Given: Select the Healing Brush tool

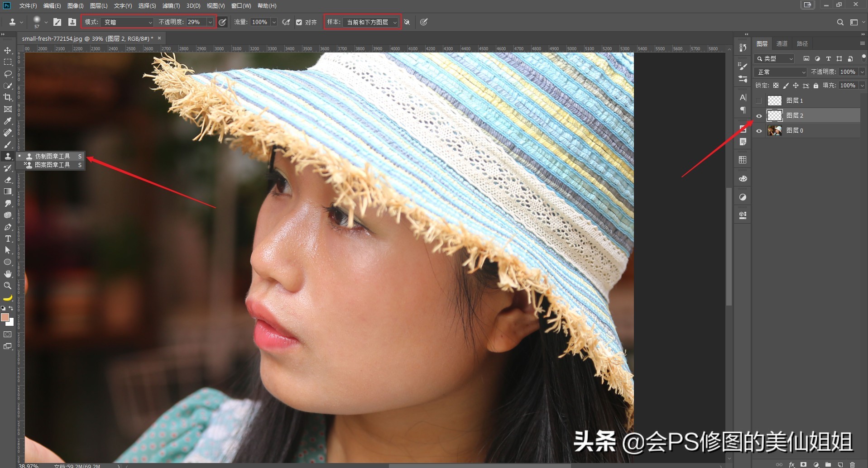Looking at the screenshot, I should pos(8,133).
